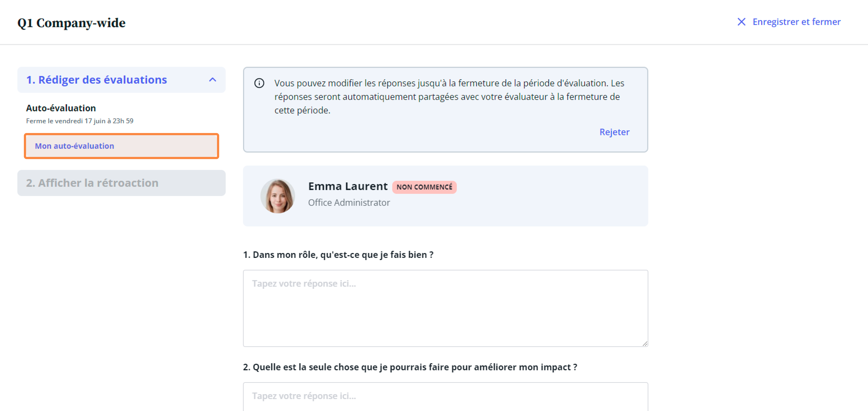Focus the answer box for question 2
Image resolution: width=868 pixels, height=411 pixels.
click(445, 397)
